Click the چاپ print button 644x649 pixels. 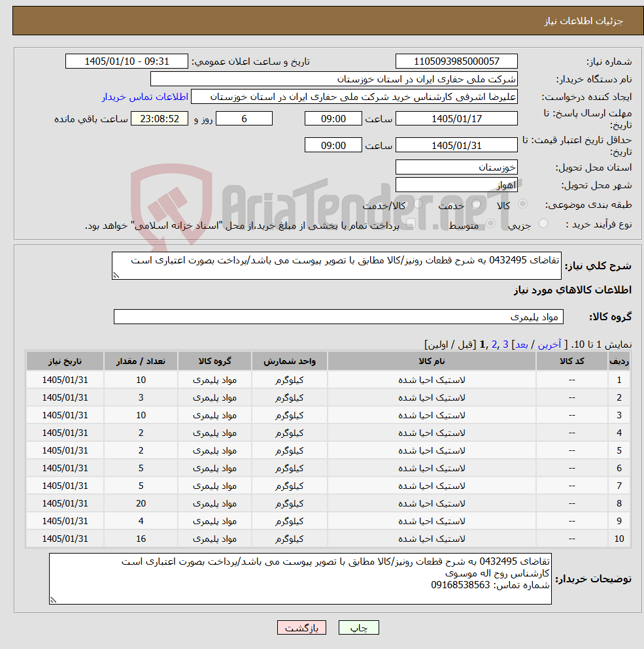point(359,627)
